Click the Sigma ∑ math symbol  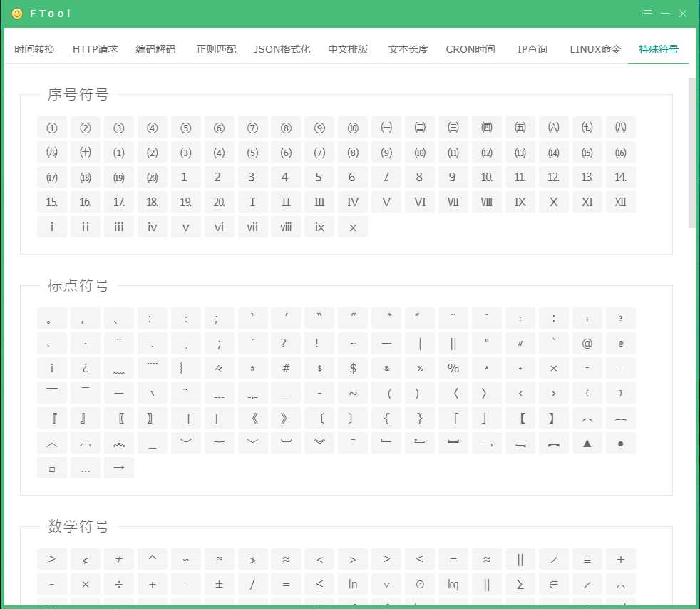(x=520, y=584)
